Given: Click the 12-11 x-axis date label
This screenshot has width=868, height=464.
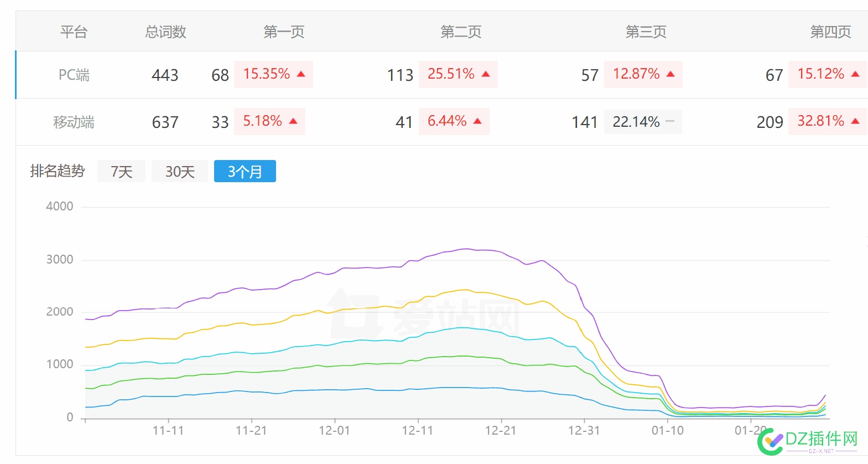Looking at the screenshot, I should click(418, 430).
